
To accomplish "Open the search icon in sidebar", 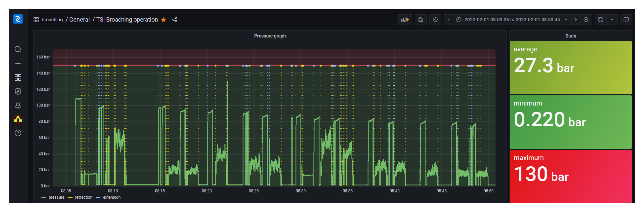I will coord(18,49).
